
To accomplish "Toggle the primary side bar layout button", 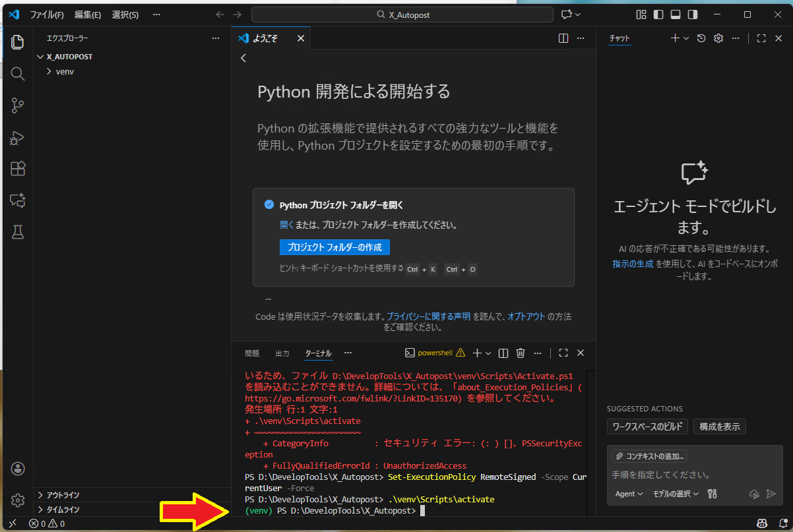I will click(x=658, y=15).
